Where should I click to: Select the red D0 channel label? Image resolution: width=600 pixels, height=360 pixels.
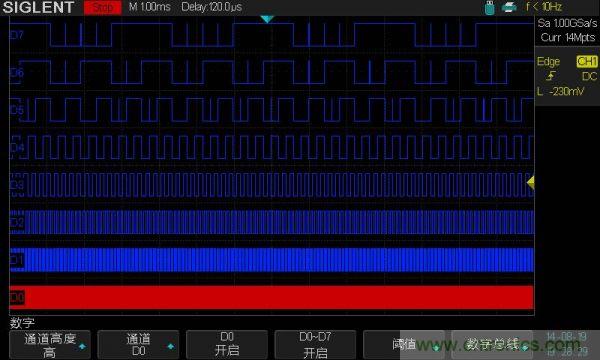(x=17, y=298)
